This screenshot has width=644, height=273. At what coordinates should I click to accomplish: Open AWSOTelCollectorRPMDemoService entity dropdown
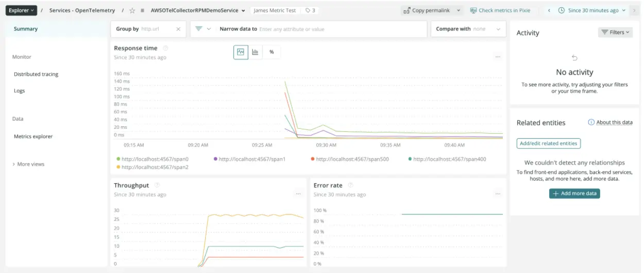pyautogui.click(x=198, y=10)
